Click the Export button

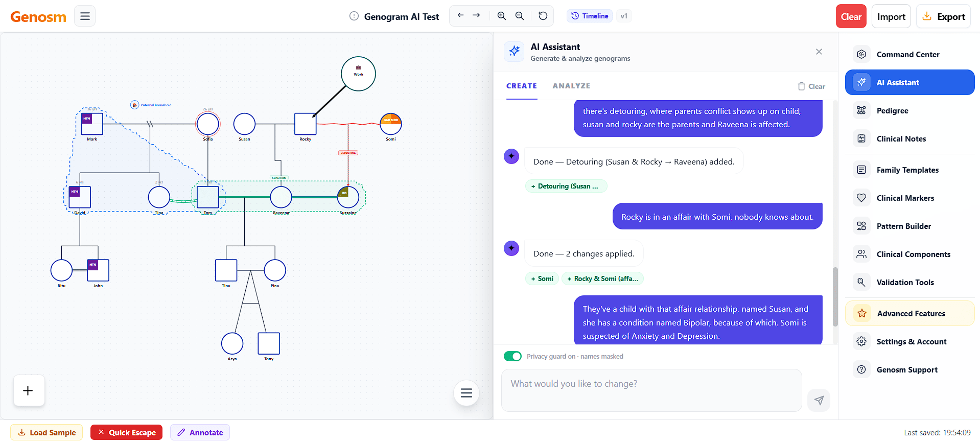(943, 16)
